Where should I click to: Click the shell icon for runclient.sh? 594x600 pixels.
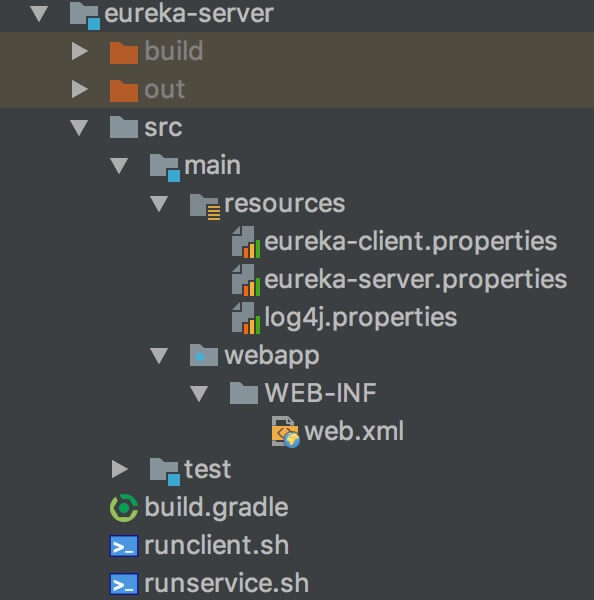[x=124, y=546]
